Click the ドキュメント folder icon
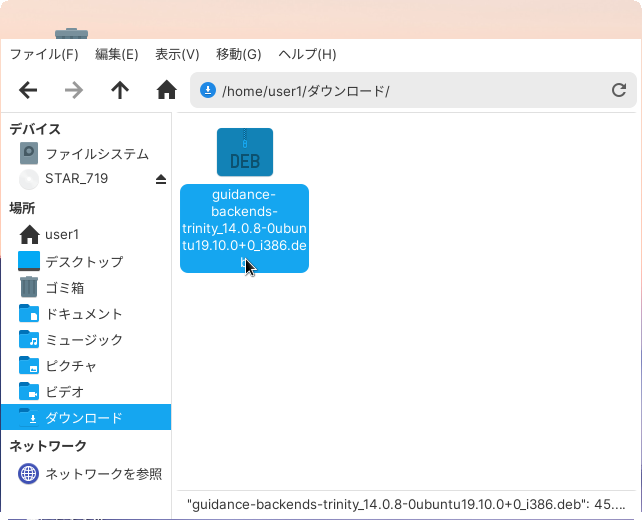 point(29,313)
